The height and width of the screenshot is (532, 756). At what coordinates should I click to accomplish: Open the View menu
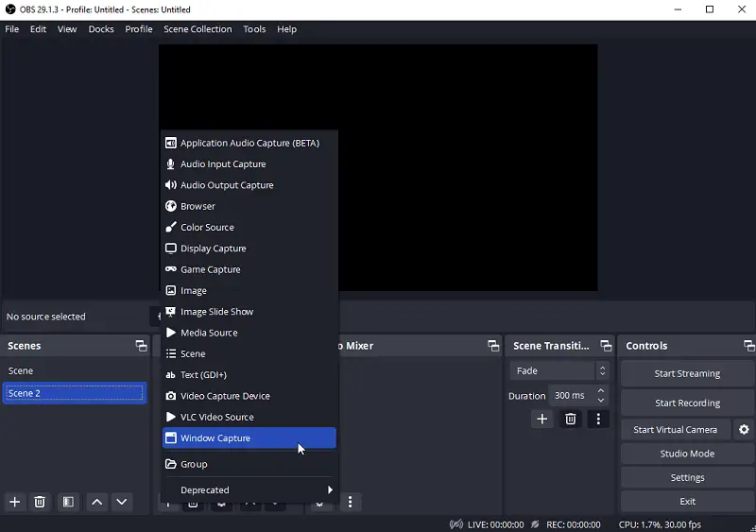click(67, 29)
